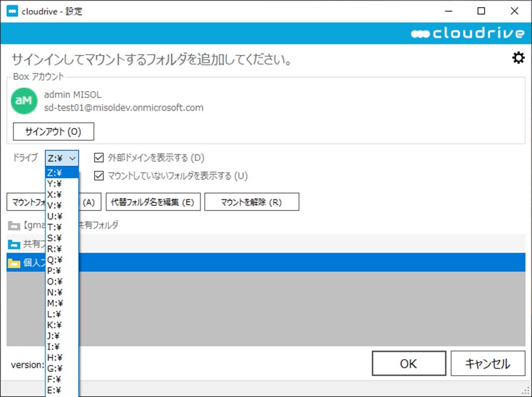Click 代替フォルダ名を編集 (E) button
Screen dimensions: 532x397
153,202
